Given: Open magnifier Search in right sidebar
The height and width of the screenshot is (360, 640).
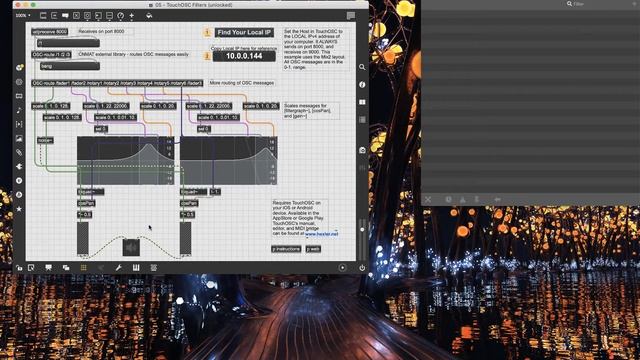Looking at the screenshot, I should pos(362,67).
